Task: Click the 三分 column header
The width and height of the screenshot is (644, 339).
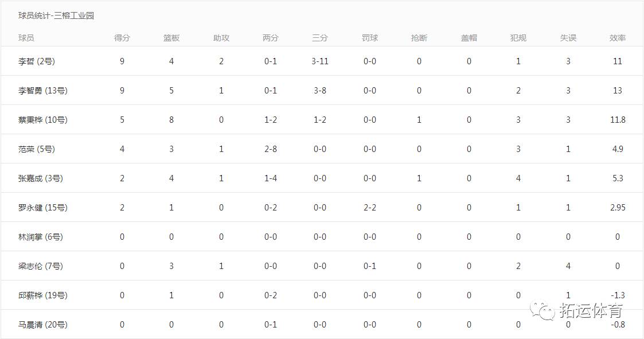Action: 320,38
